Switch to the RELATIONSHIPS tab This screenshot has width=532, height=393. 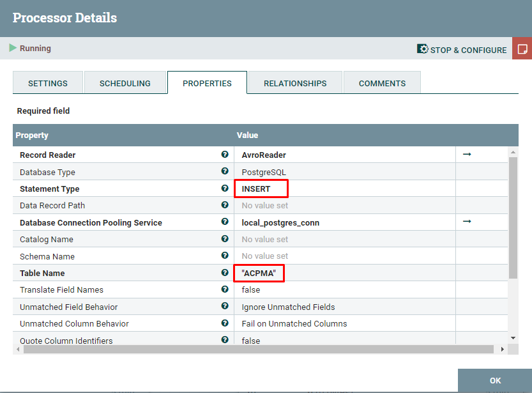point(294,82)
